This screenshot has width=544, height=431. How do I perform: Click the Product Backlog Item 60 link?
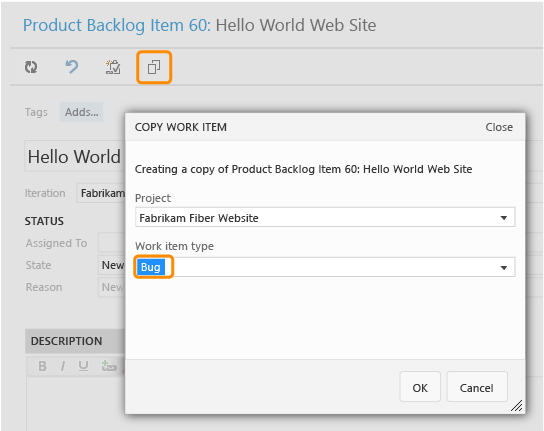117,25
